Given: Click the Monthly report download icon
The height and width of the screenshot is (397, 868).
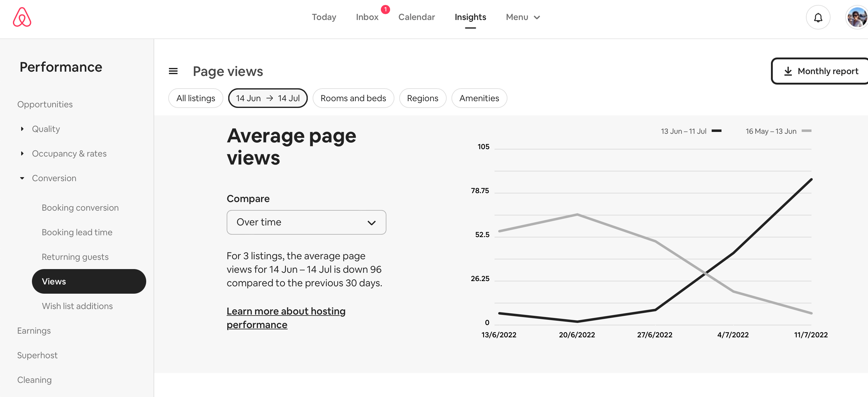Looking at the screenshot, I should click(x=788, y=71).
